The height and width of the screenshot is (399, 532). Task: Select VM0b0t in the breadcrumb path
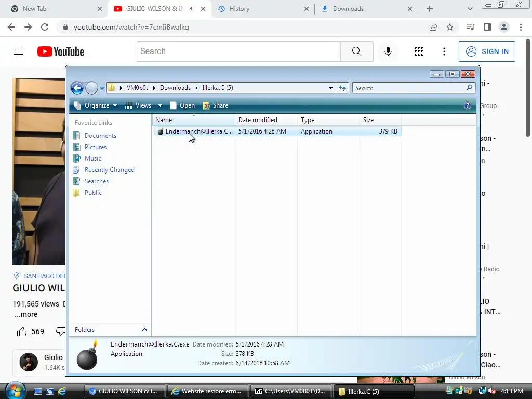tap(137, 88)
